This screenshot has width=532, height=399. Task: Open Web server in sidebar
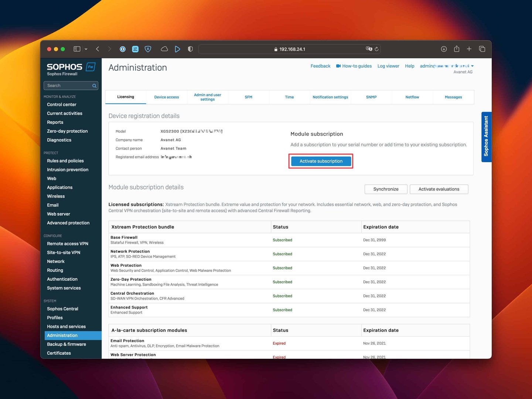point(58,214)
